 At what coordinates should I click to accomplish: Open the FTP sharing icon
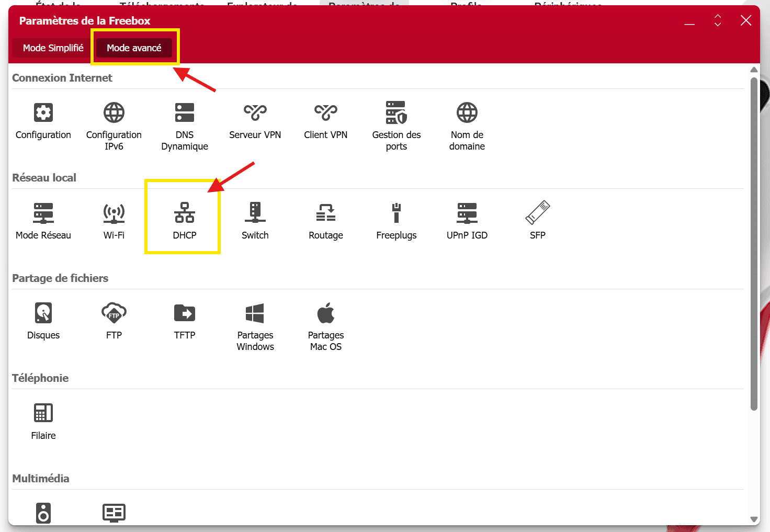114,313
